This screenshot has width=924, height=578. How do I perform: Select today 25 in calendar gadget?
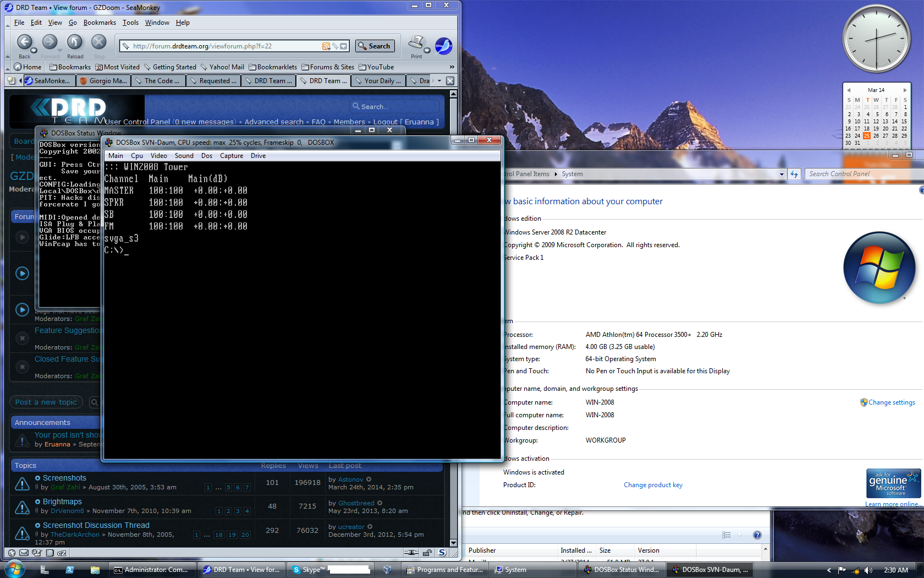pyautogui.click(x=867, y=135)
